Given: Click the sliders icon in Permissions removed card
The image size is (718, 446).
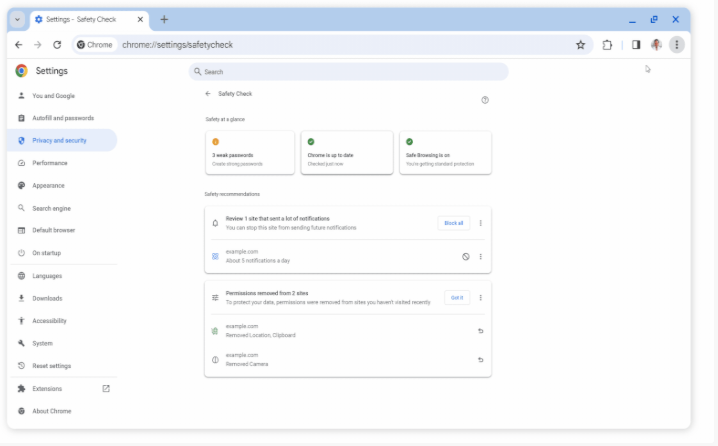Looking at the screenshot, I should pos(215,298).
